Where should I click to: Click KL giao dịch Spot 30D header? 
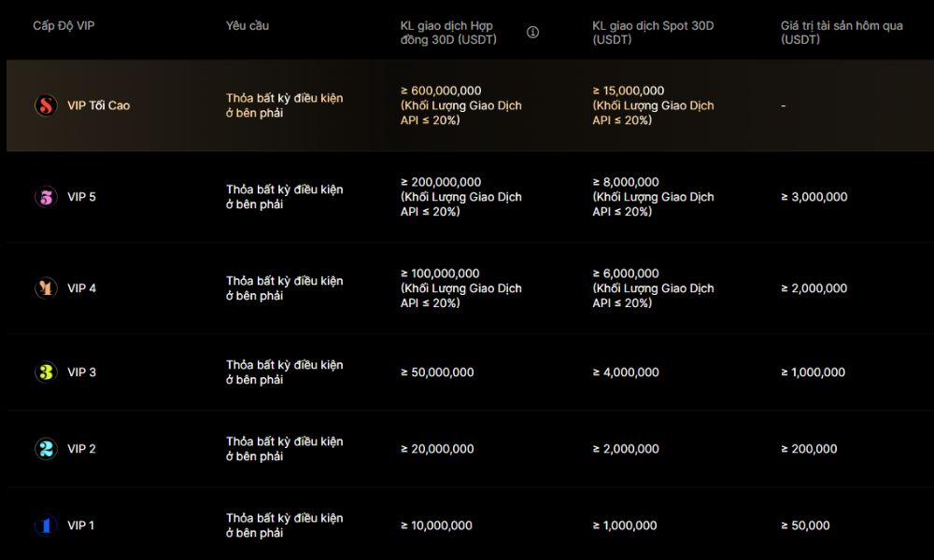click(x=652, y=33)
